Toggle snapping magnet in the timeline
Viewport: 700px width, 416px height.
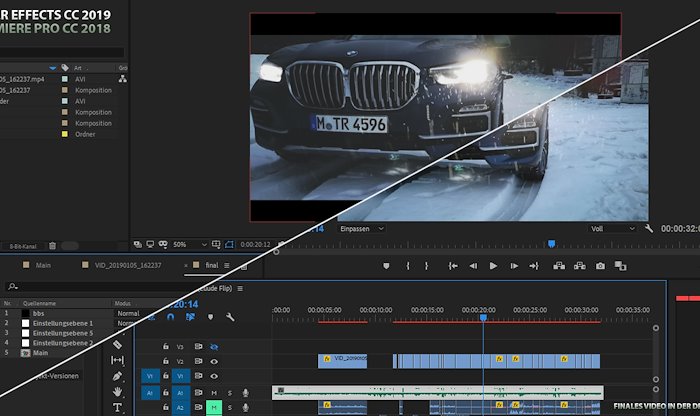[x=171, y=317]
